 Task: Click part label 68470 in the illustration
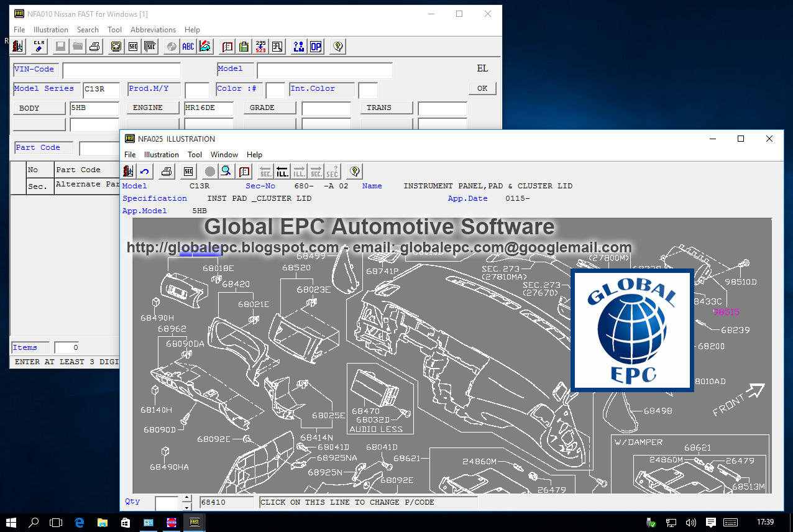365,411
